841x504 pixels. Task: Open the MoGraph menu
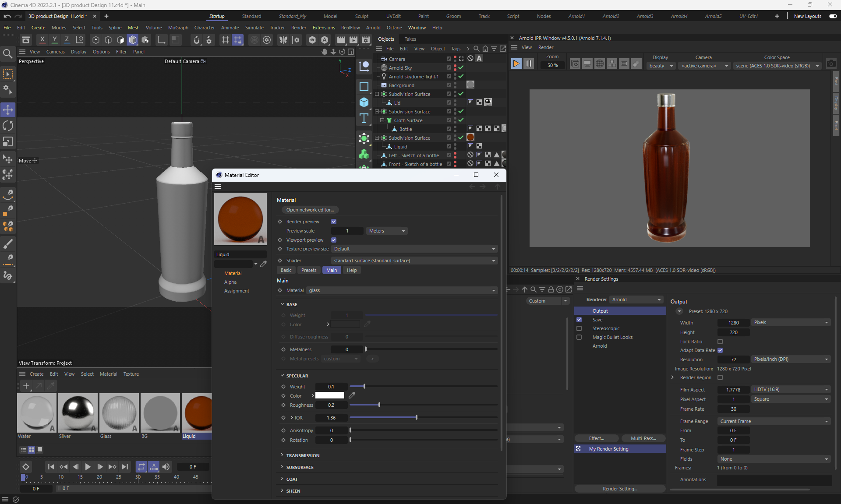[178, 28]
